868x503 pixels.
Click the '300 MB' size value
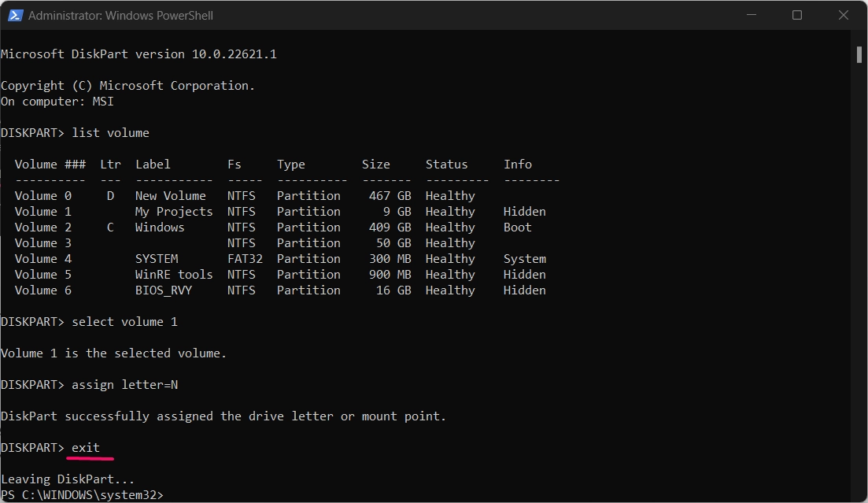pyautogui.click(x=390, y=259)
